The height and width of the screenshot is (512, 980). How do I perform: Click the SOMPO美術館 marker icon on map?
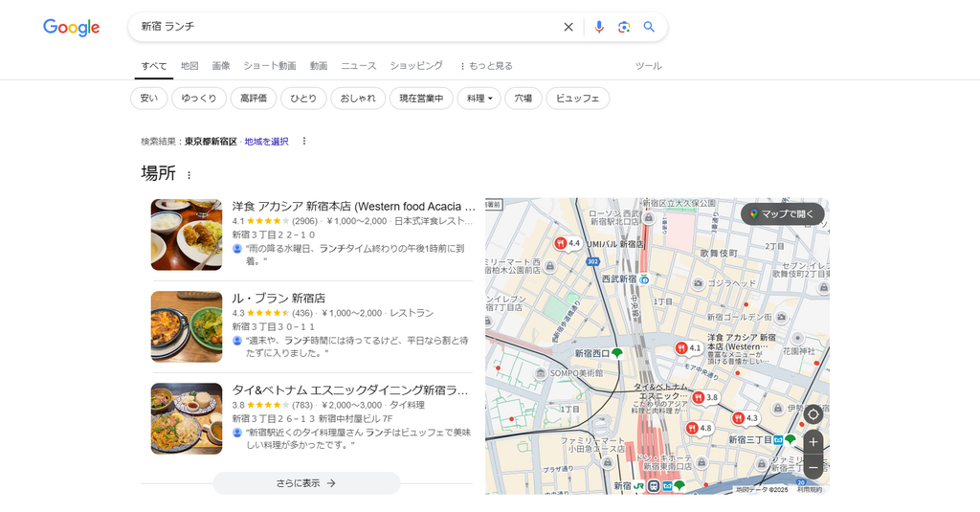click(541, 373)
